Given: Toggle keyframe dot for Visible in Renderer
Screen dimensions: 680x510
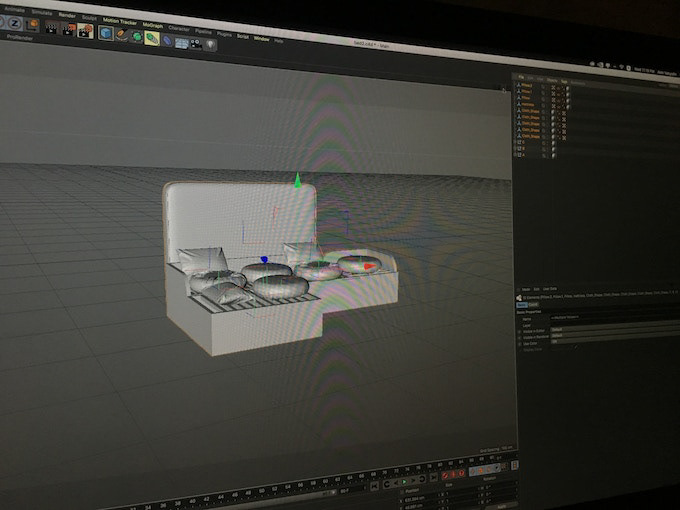Looking at the screenshot, I should point(519,338).
